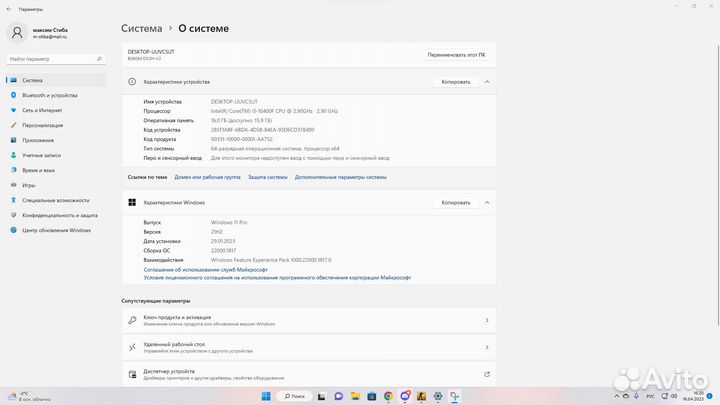Open Удаленный рабочий стол settings

[x=309, y=348]
